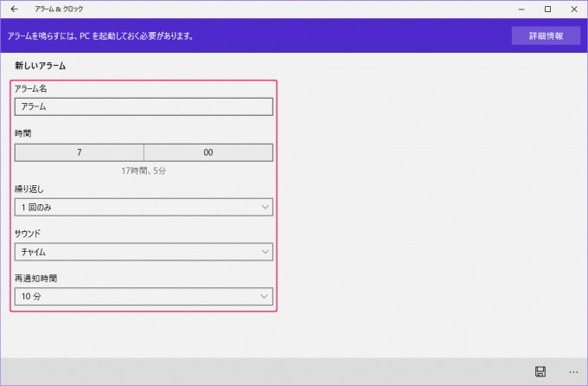Click the back arrow in title bar
The image size is (588, 386).
coord(14,9)
